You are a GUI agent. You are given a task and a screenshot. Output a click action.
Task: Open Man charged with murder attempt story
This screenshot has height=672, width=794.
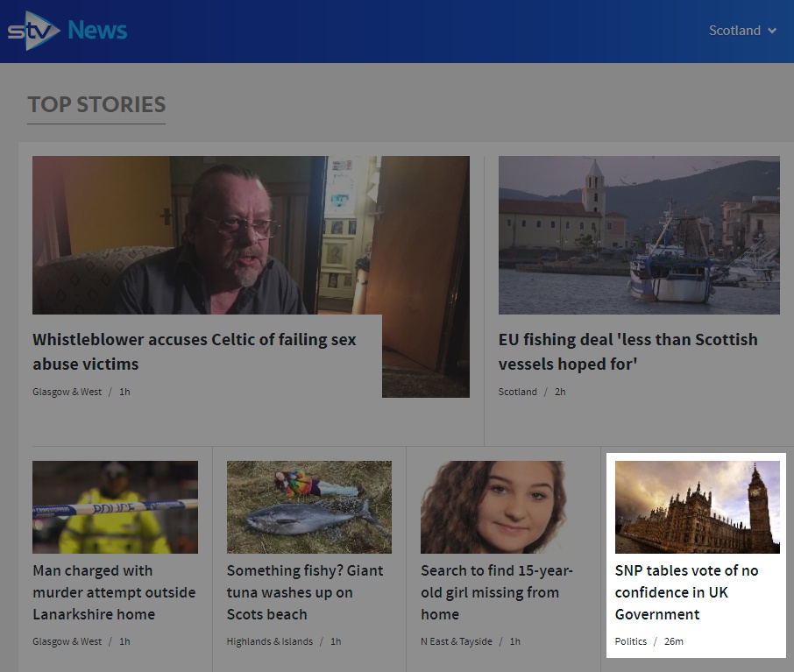tap(114, 592)
